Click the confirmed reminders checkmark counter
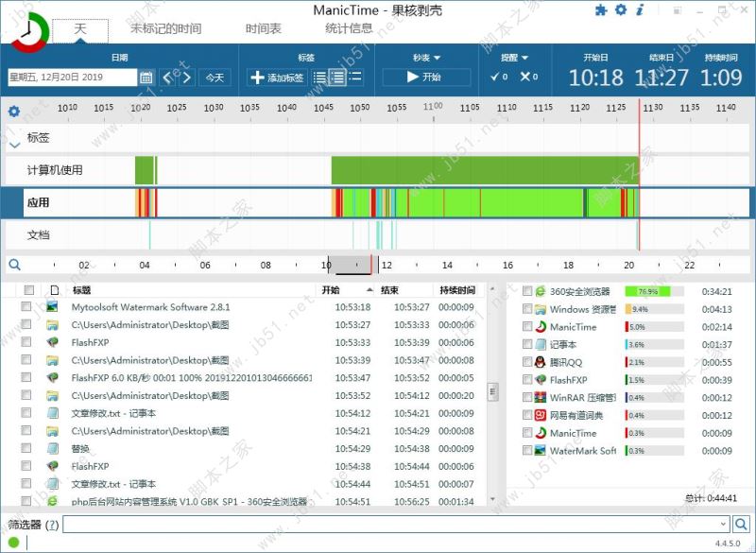The width and height of the screenshot is (756, 553). tap(499, 77)
